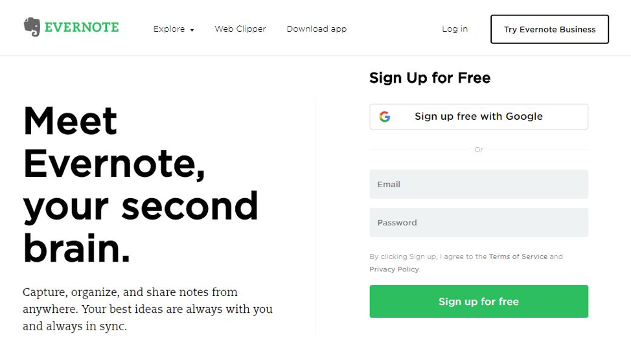Open the Web Clipper page
631x364 pixels.
240,29
